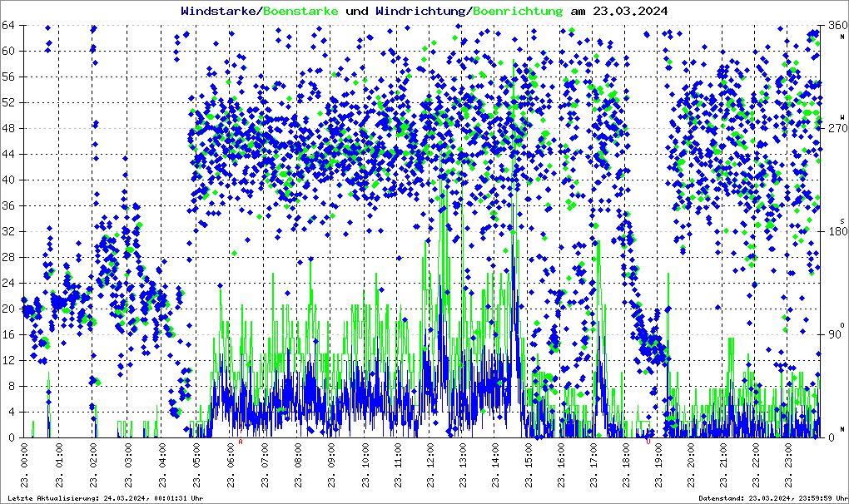
Task: Click the '270' degrees direction axis label
Action: tap(837, 128)
